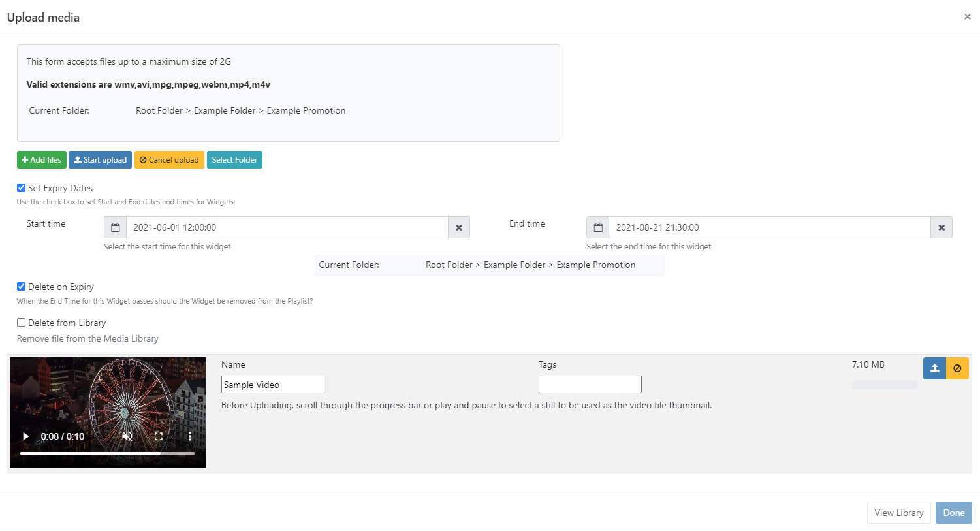The width and height of the screenshot is (980, 531).
Task: Open the Select Folder button
Action: tap(234, 160)
